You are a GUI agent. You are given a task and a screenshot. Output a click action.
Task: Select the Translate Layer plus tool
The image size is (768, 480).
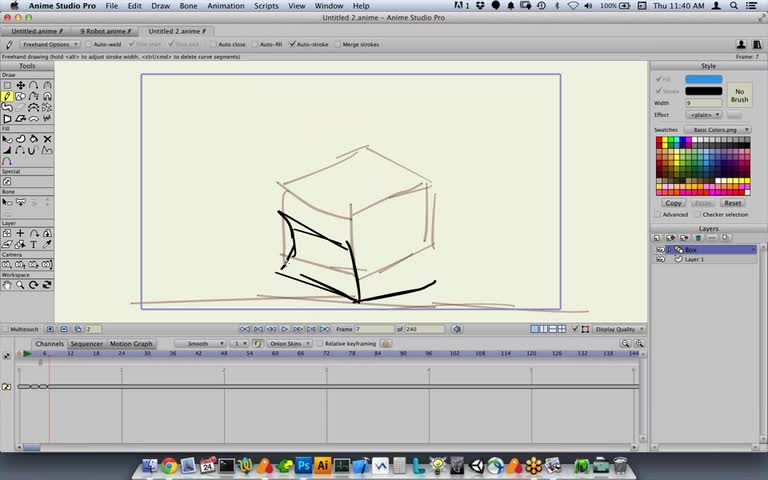point(21,233)
